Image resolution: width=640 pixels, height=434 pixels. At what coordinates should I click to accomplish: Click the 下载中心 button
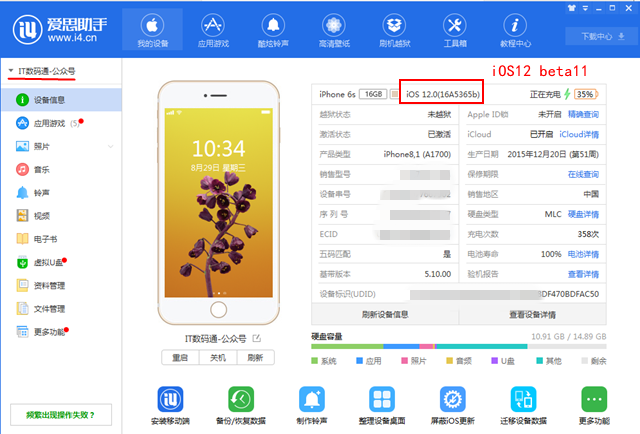(602, 36)
